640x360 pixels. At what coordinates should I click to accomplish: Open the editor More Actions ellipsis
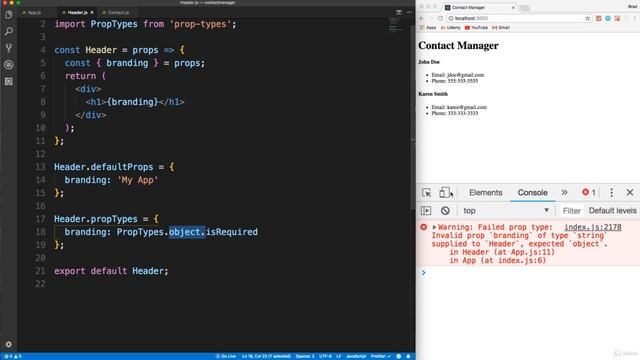(x=409, y=12)
